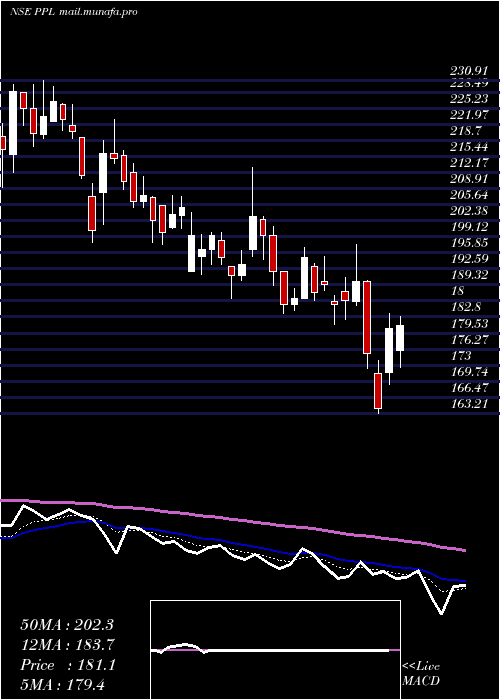This screenshot has height=700, width=500.
Task: Click the 195.85 price label
Action: 469,243
